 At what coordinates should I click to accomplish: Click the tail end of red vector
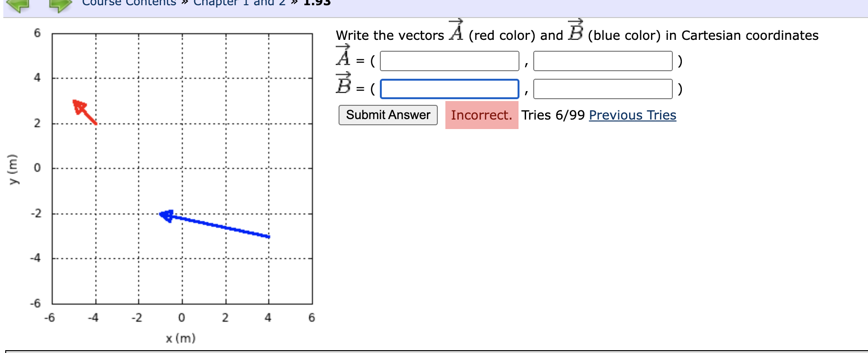(x=96, y=123)
